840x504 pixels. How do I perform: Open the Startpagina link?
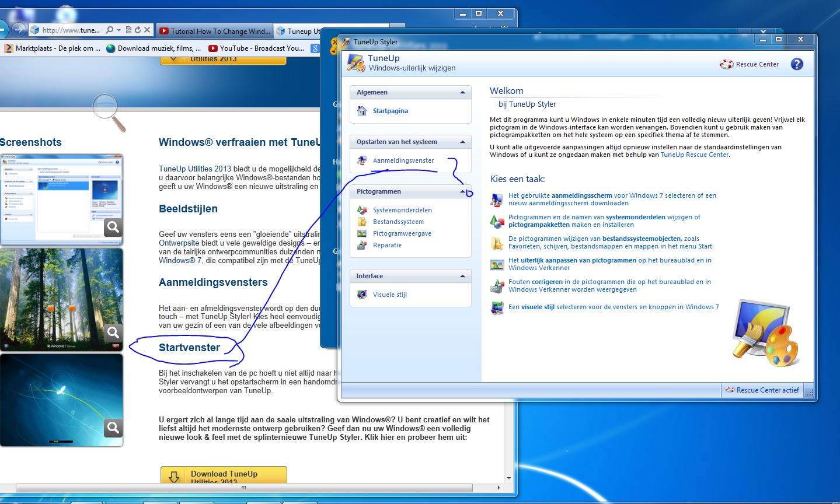click(391, 111)
